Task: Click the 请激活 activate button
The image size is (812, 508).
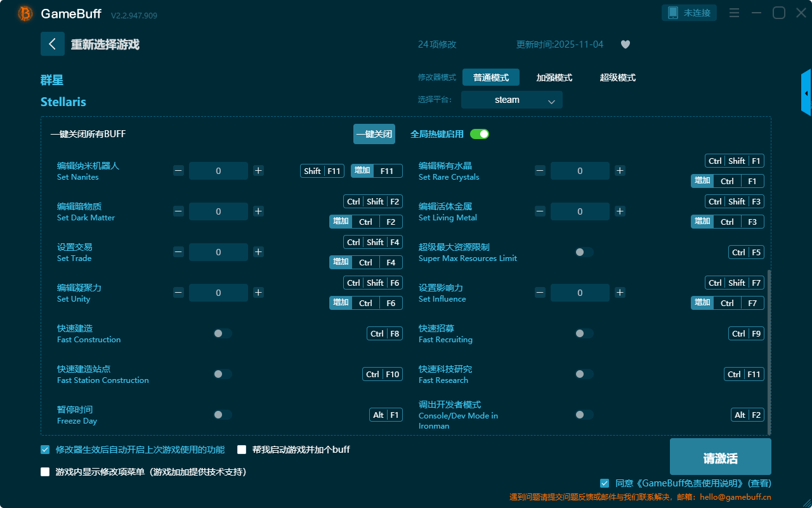Action: pos(720,457)
